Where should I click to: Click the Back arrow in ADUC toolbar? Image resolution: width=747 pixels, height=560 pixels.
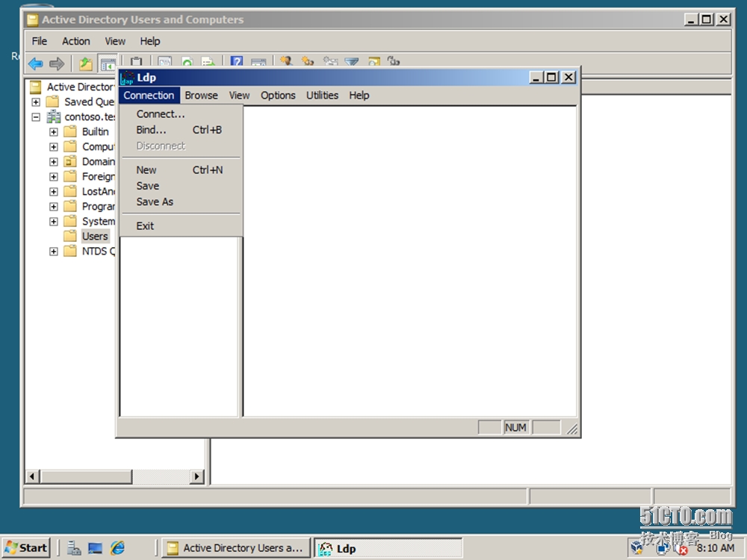[36, 63]
